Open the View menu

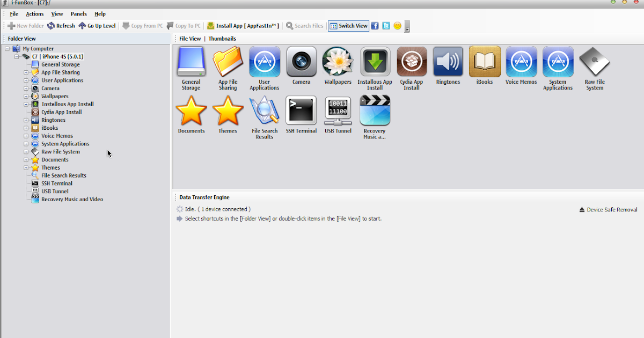[57, 14]
